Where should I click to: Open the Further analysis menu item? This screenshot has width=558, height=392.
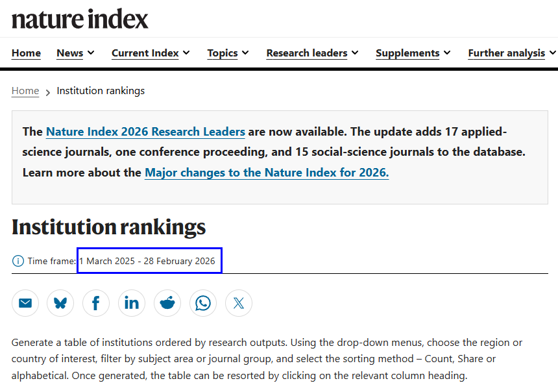click(x=506, y=53)
